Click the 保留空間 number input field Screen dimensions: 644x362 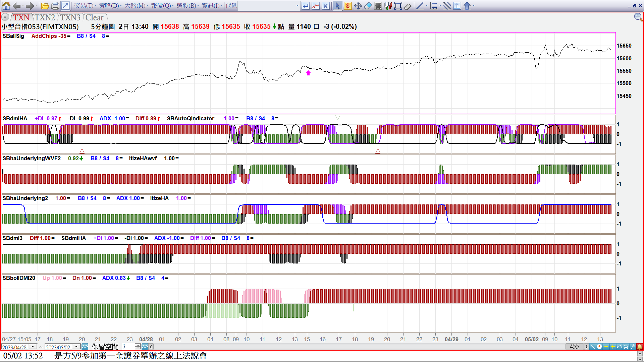127,347
